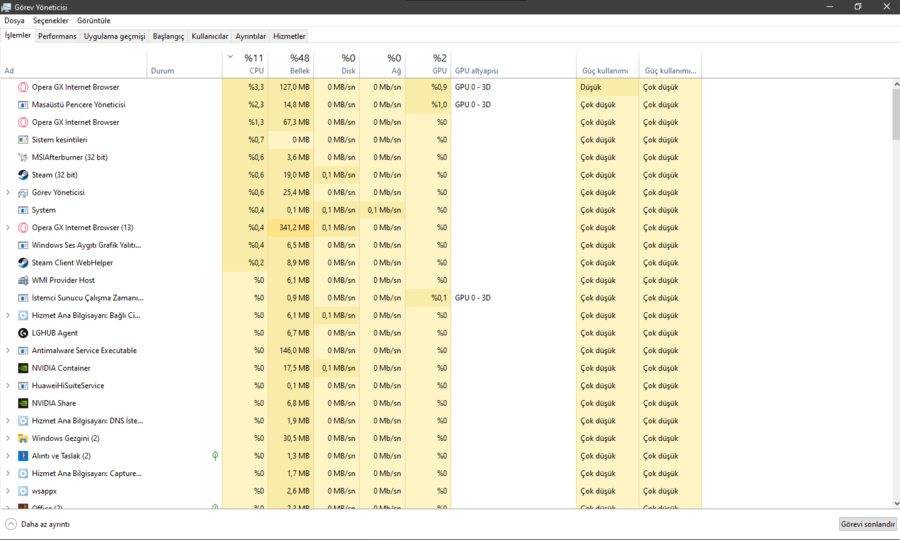Screen dimensions: 900x540
Task: Click the %0,1 GPU cell
Action: click(428, 298)
